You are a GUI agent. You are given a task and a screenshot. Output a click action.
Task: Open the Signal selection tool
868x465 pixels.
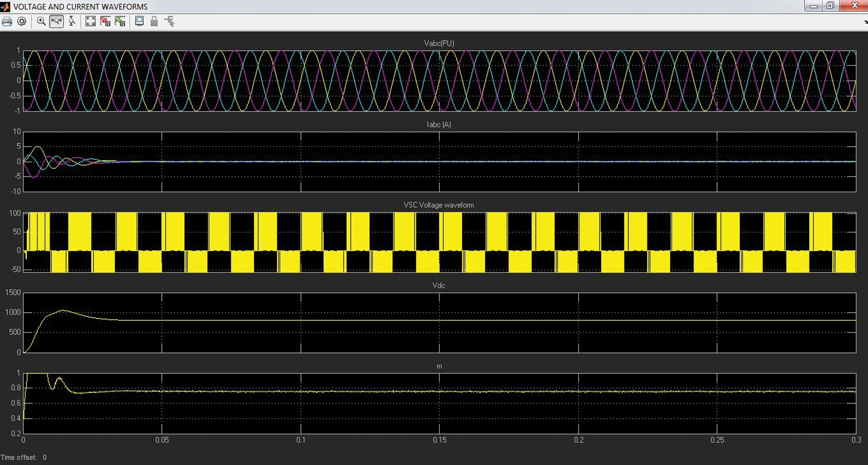(x=169, y=21)
